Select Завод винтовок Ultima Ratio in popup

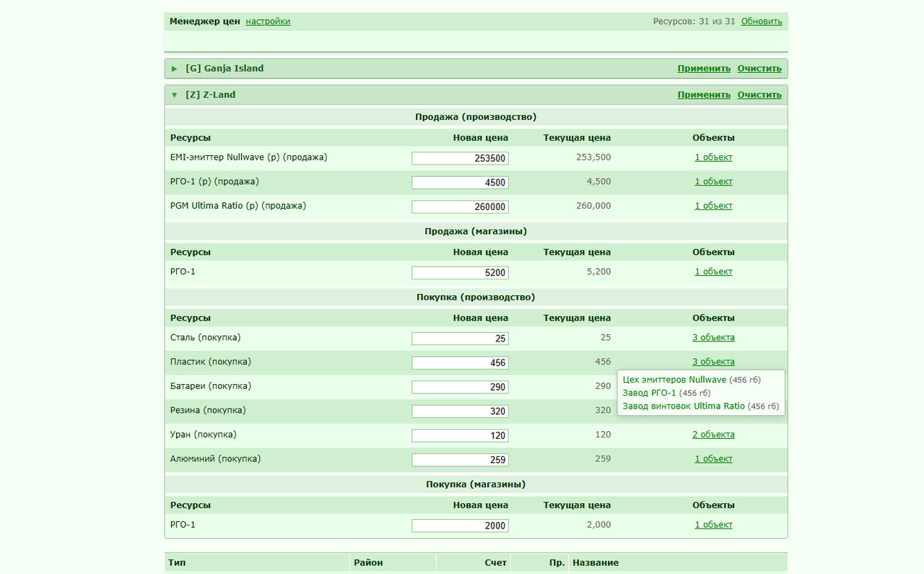tap(683, 406)
